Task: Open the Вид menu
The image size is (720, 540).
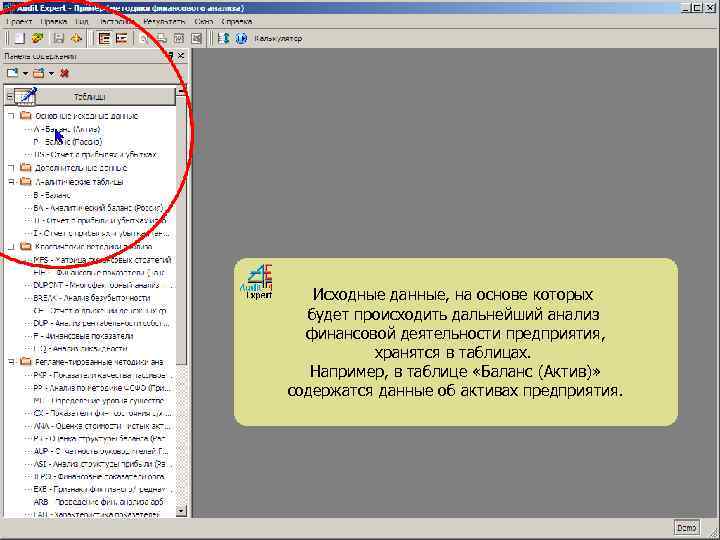Action: (x=81, y=22)
